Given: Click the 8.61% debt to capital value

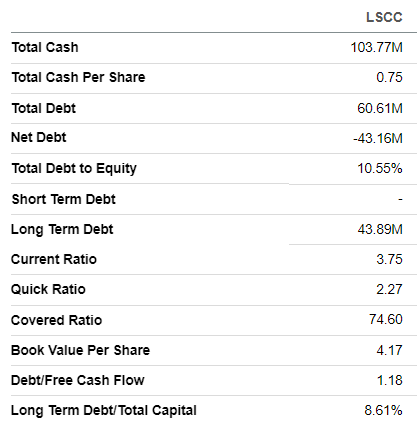Looking at the screenshot, I should pyautogui.click(x=383, y=410).
